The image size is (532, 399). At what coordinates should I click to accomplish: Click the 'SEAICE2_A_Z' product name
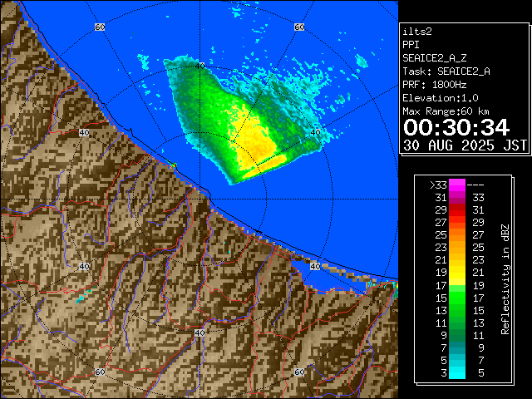434,57
